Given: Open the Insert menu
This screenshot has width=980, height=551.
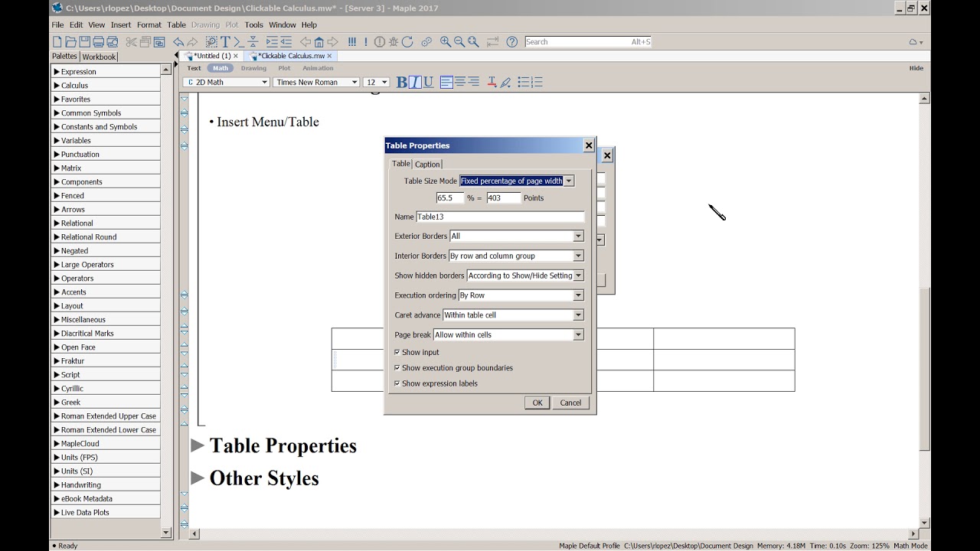Looking at the screenshot, I should [120, 24].
